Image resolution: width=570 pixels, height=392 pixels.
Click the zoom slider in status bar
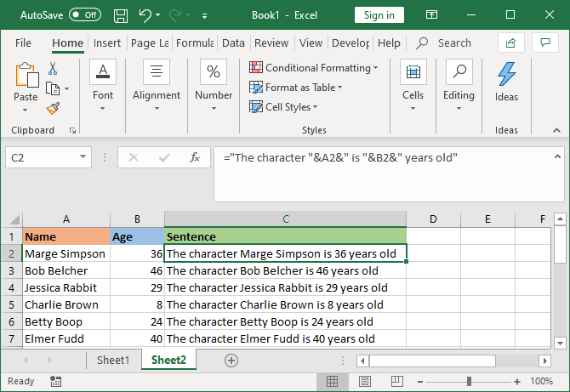click(x=469, y=382)
